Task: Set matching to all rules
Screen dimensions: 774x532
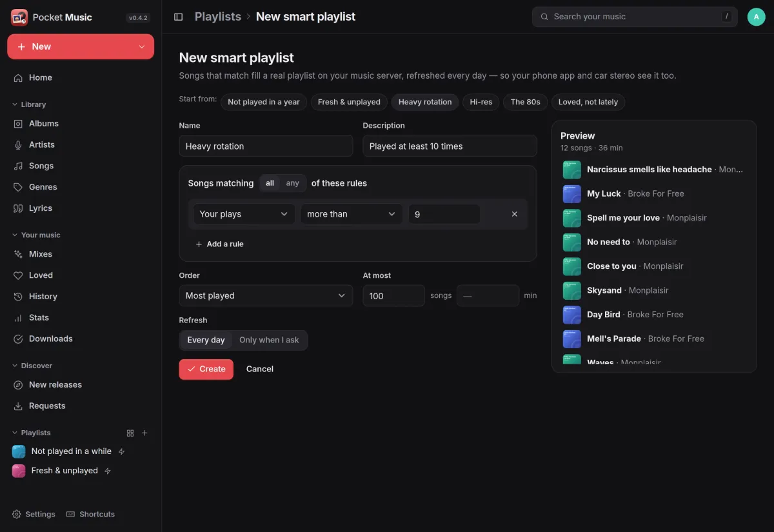Action: tap(270, 183)
